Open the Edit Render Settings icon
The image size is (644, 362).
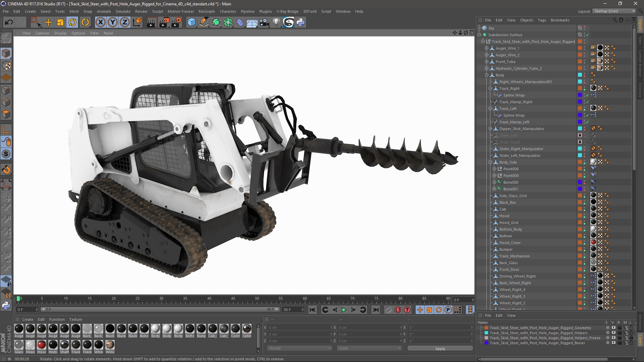176,22
